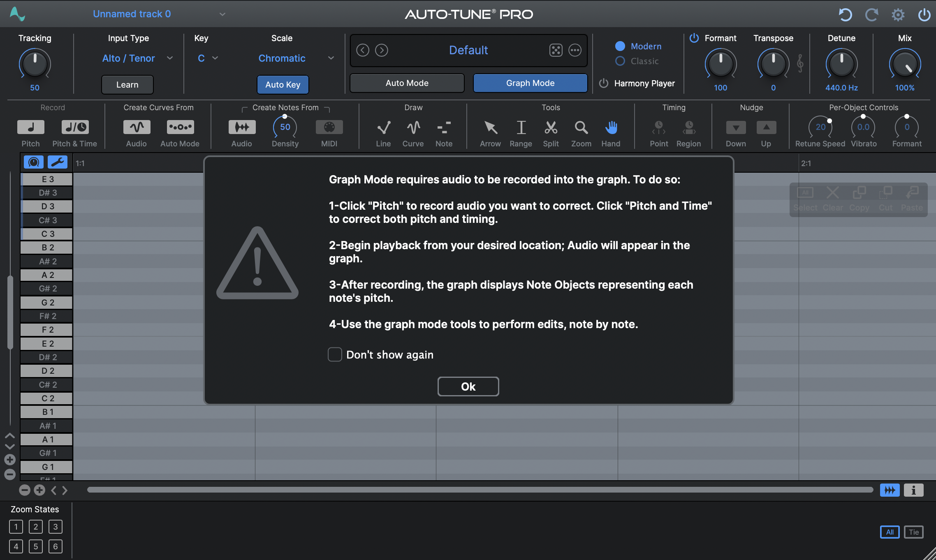Click the undo arrow icon
The image size is (936, 560).
pos(845,15)
